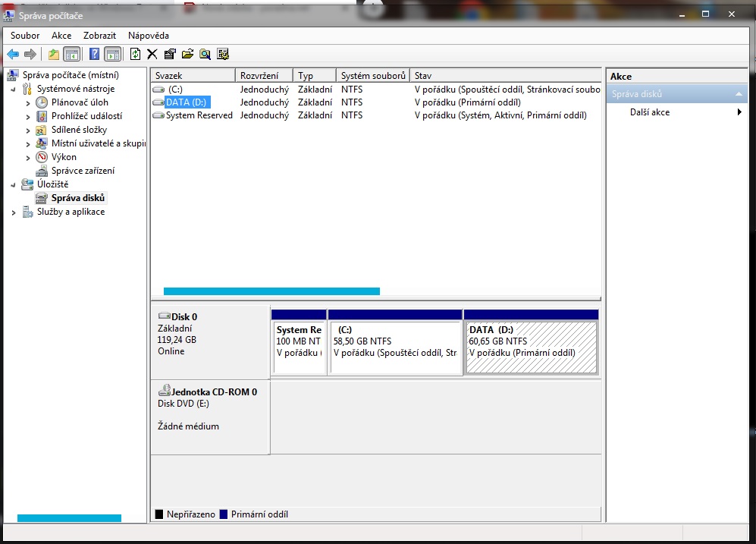756x544 pixels.
Task: Click the magnifying glass Explore icon in the toolbar
Action: pyautogui.click(x=205, y=54)
